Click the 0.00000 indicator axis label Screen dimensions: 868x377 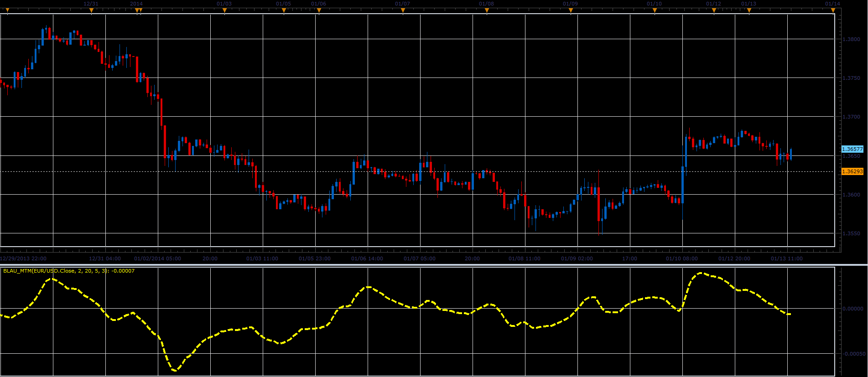point(852,309)
